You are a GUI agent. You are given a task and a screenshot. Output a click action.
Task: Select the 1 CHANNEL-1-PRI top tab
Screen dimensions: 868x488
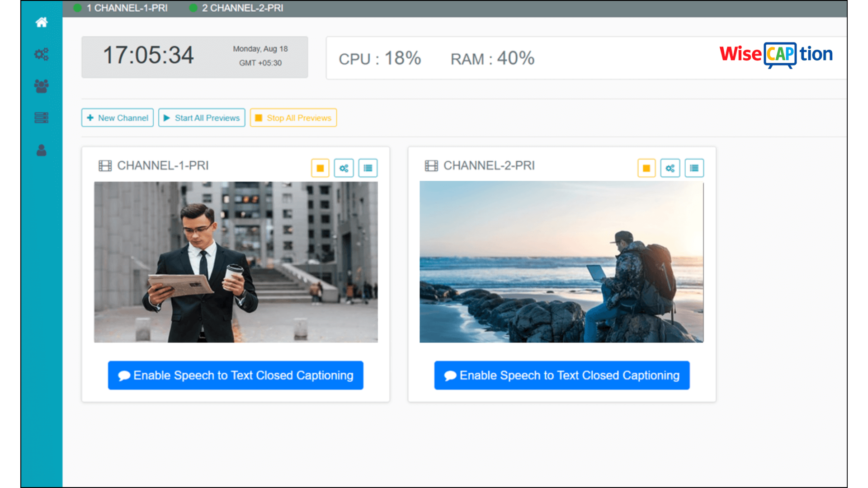click(x=127, y=8)
